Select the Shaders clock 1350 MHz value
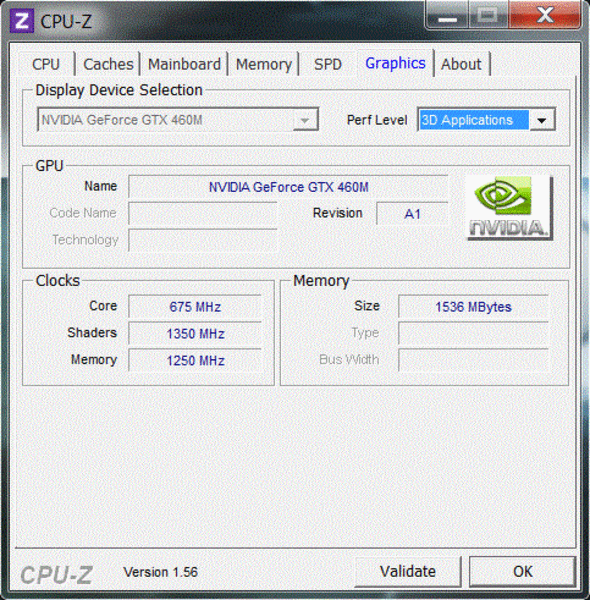590x600 pixels. [195, 334]
